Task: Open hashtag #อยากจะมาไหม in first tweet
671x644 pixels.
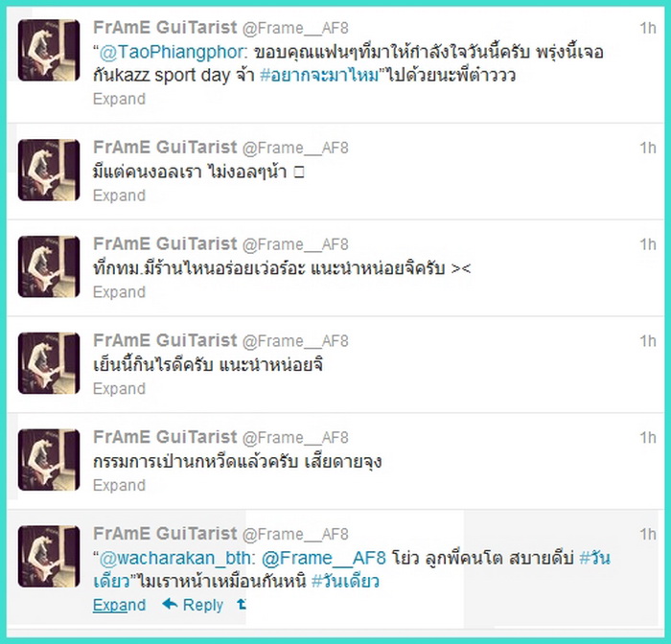Action: 319,76
